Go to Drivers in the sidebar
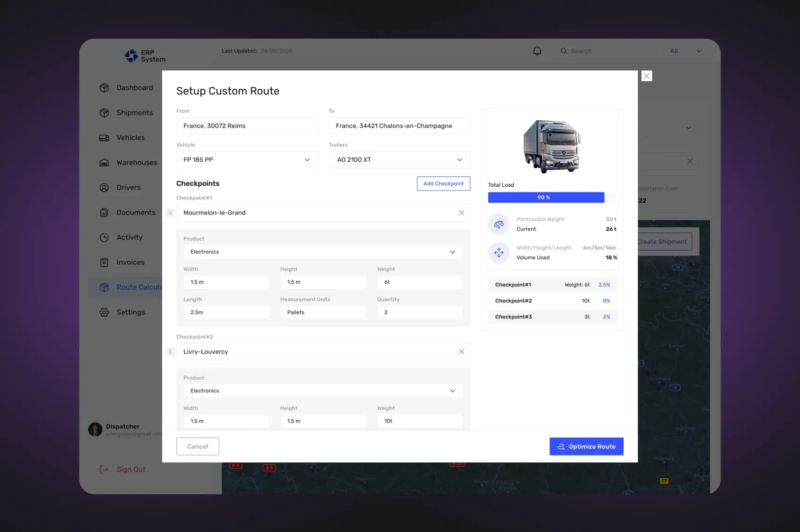The height and width of the screenshot is (532, 800). (128, 188)
